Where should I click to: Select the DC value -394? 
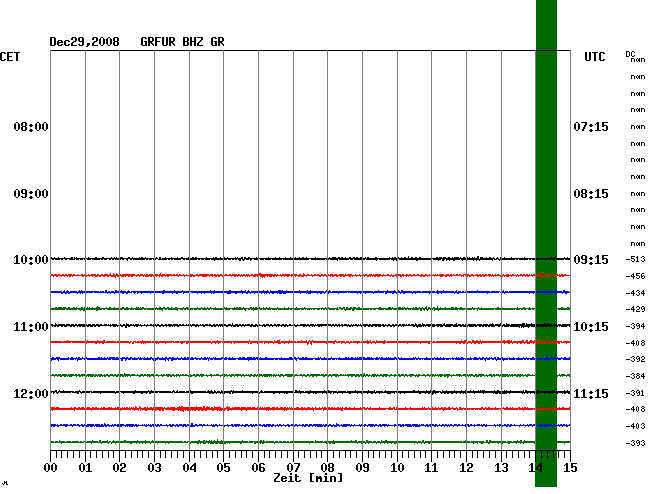[x=635, y=326]
